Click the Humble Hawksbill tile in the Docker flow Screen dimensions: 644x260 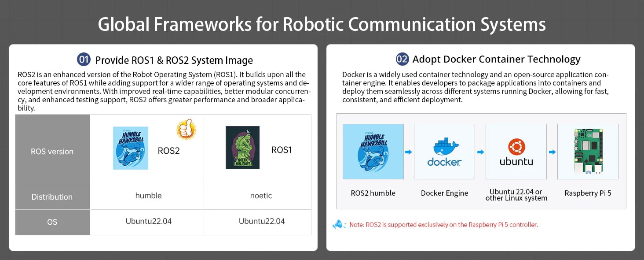pyautogui.click(x=373, y=152)
